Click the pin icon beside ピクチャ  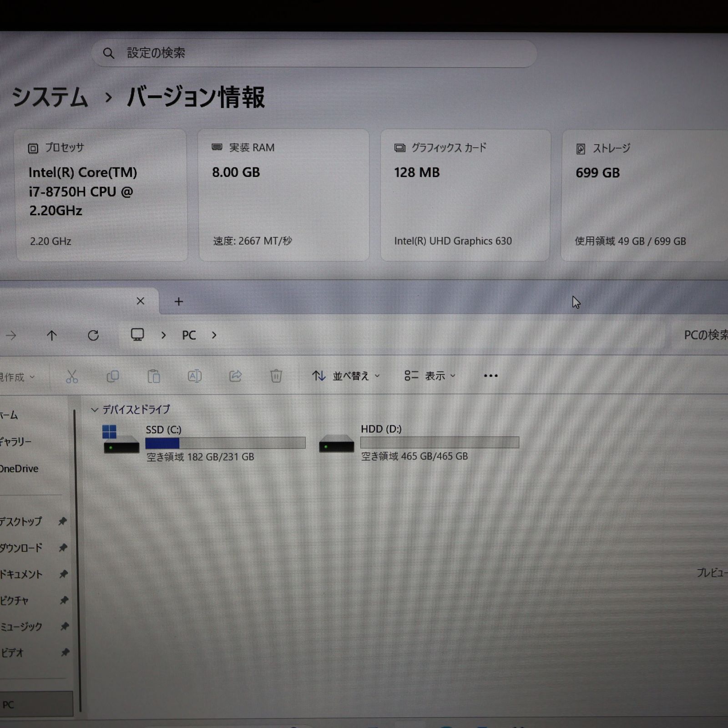[64, 601]
